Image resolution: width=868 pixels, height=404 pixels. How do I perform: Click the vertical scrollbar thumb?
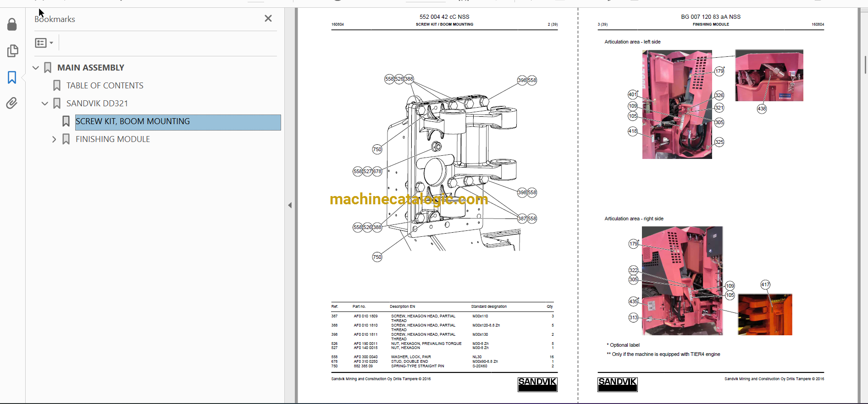(865, 64)
